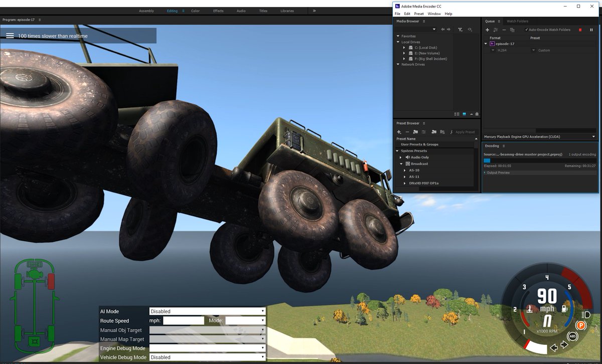The image size is (602, 364).
Task: Click the Export Presets icon
Action: (442, 132)
